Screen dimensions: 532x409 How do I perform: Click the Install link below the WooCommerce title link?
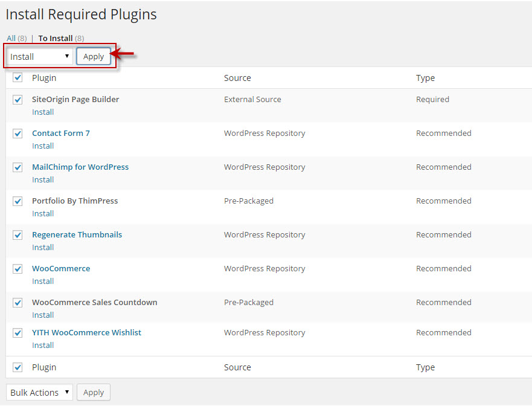click(x=43, y=282)
